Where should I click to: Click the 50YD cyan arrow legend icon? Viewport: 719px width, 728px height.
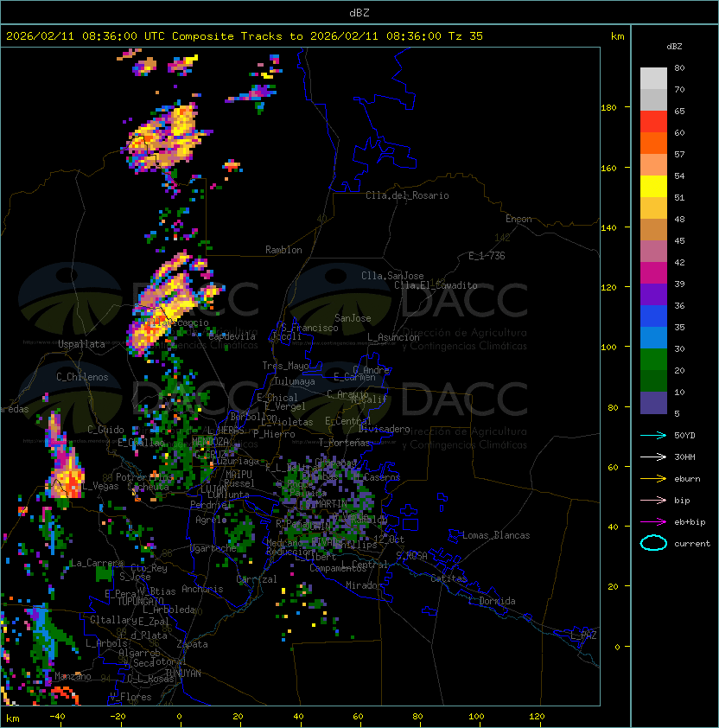click(653, 435)
